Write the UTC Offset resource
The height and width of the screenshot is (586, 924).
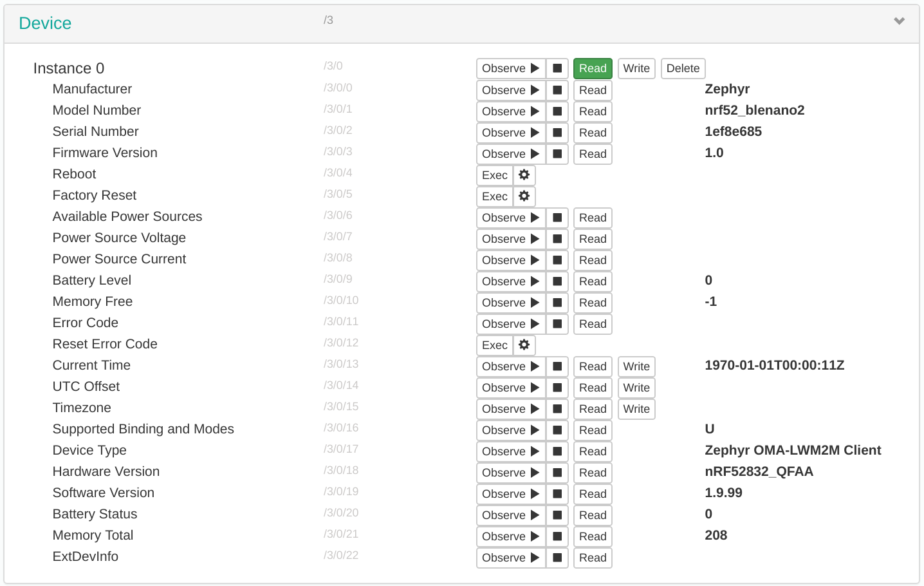click(x=636, y=388)
